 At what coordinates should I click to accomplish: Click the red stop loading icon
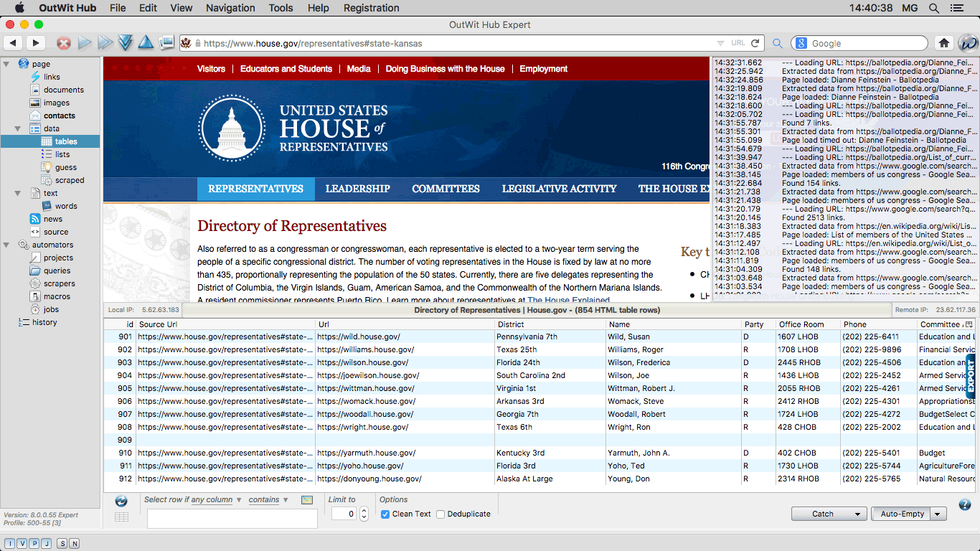(64, 43)
